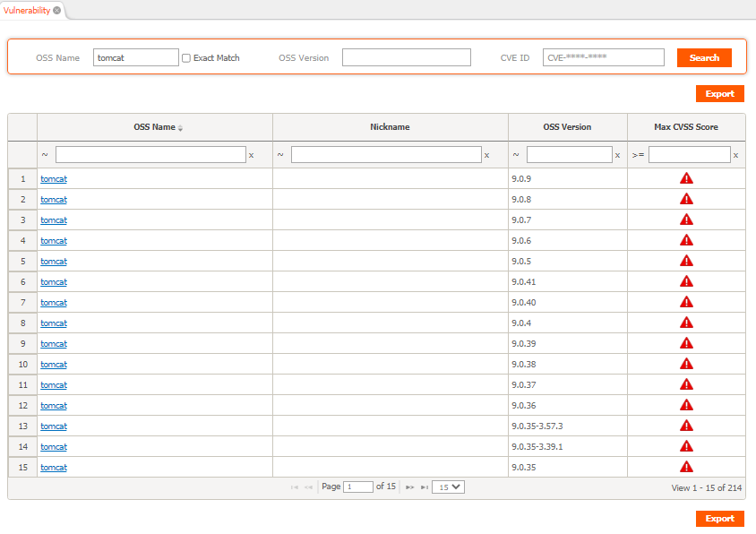Click the Max CVSS Score filter box
756x534 pixels.
tap(690, 155)
